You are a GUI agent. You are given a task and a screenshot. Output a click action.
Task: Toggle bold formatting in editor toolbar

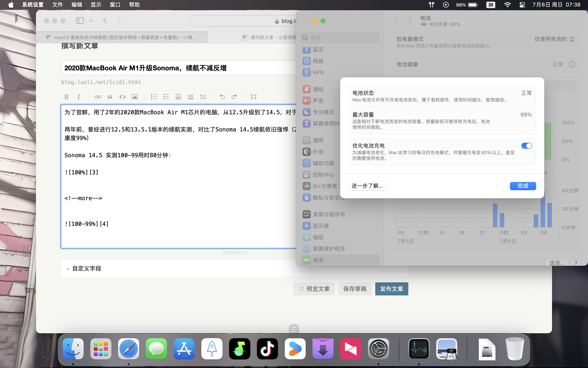pos(66,97)
